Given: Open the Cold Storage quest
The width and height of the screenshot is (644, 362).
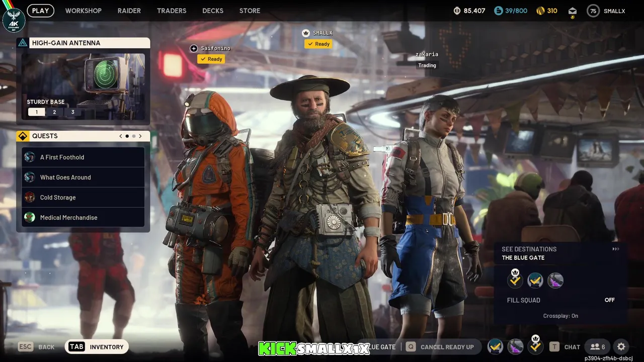Looking at the screenshot, I should click(83, 198).
